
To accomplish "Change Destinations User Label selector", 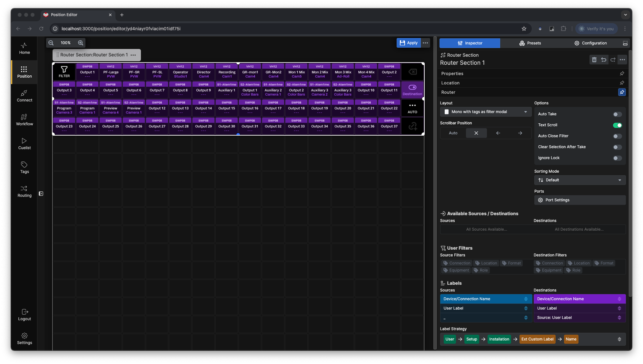I will pyautogui.click(x=579, y=308).
